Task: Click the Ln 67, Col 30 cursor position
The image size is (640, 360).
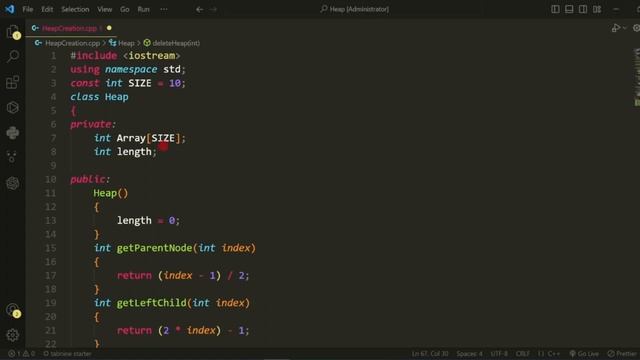Action: pos(430,353)
